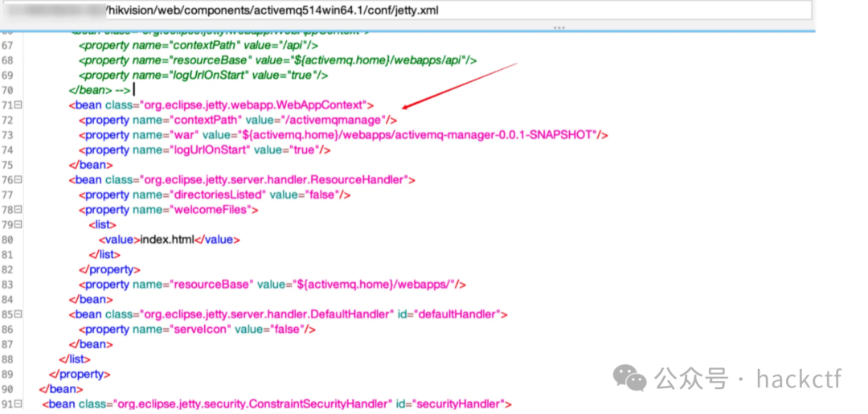This screenshot has height=414, width=868.
Task: Collapse the welcomeFiles property fold at line 78
Action: pos(18,210)
